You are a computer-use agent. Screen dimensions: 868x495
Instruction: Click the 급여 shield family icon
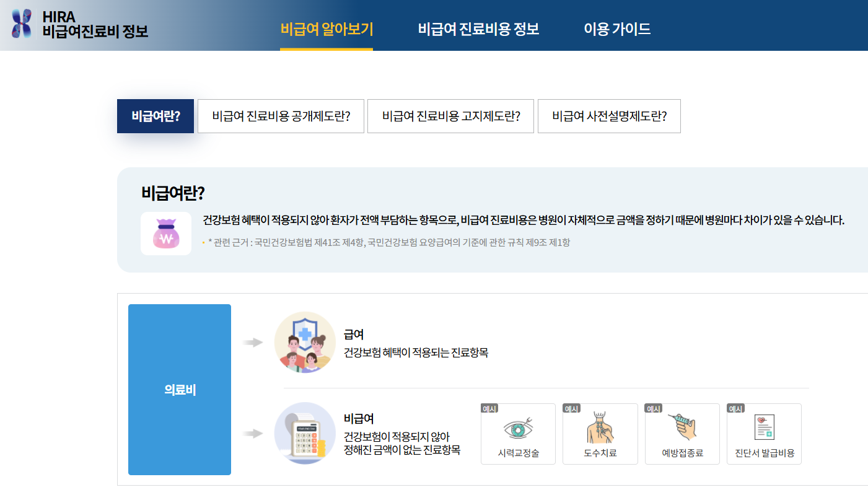point(304,341)
